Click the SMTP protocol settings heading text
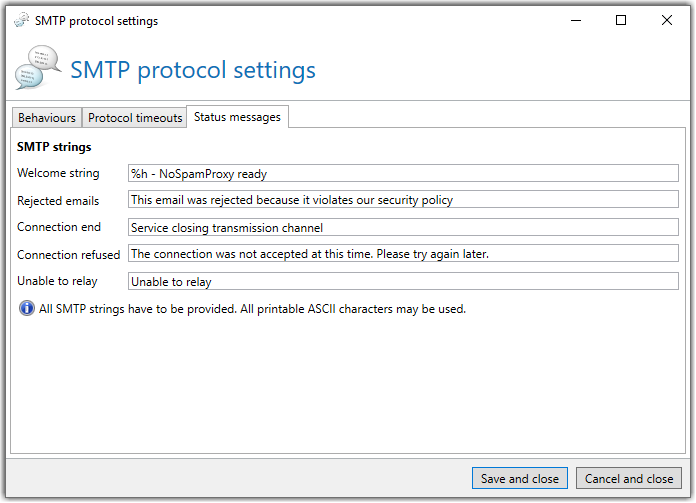This screenshot has width=696, height=503. pyautogui.click(x=193, y=70)
